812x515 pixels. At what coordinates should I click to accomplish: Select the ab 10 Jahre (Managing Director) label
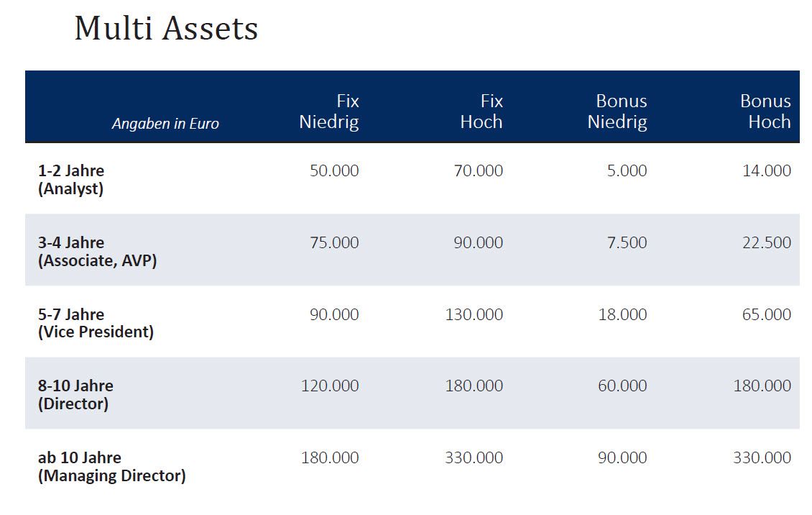click(111, 466)
